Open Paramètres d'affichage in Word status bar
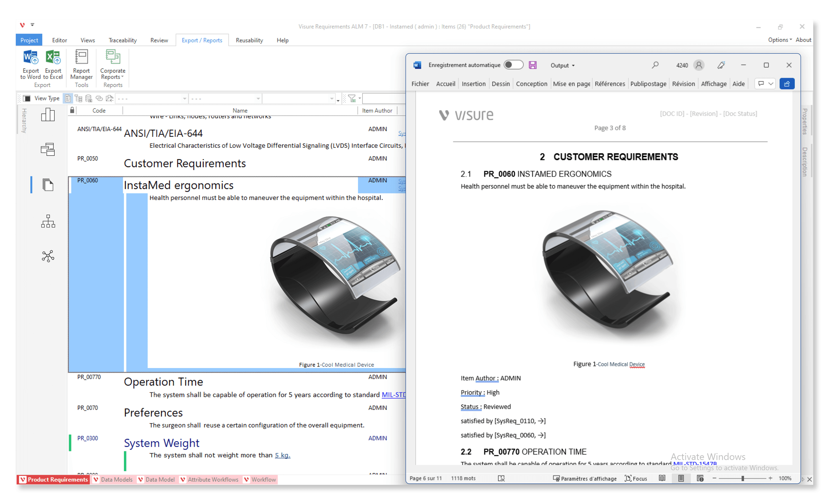Viewport: 829px width, 504px height. (x=585, y=478)
